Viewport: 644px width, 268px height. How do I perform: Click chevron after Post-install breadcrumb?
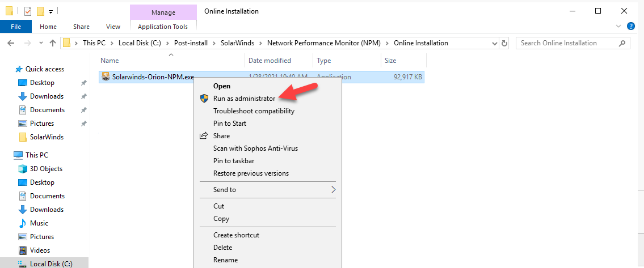coord(214,42)
